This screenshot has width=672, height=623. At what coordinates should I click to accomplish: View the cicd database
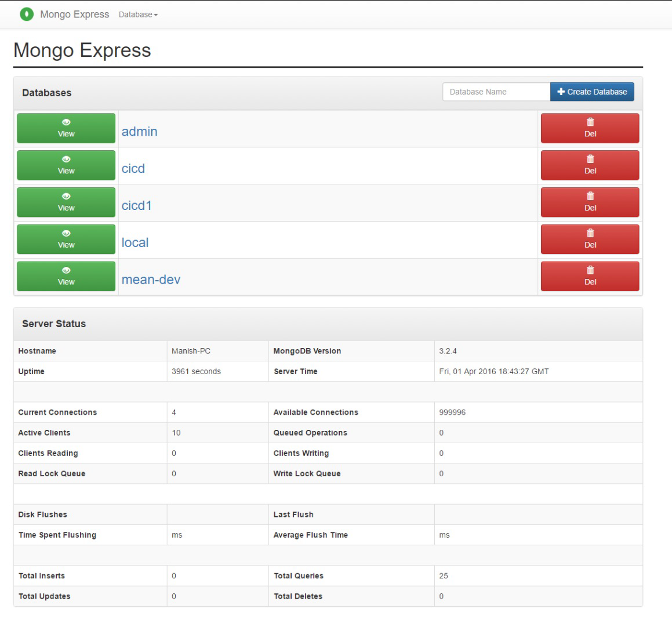(x=66, y=165)
